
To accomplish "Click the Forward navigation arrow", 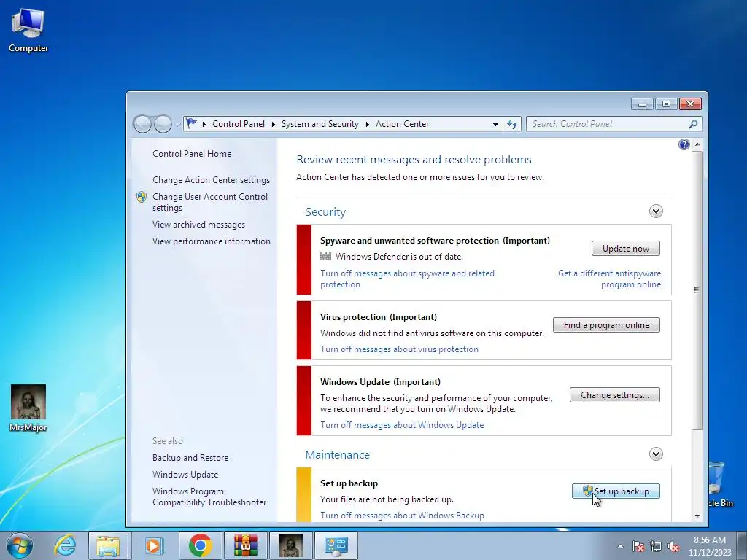I will pos(163,124).
